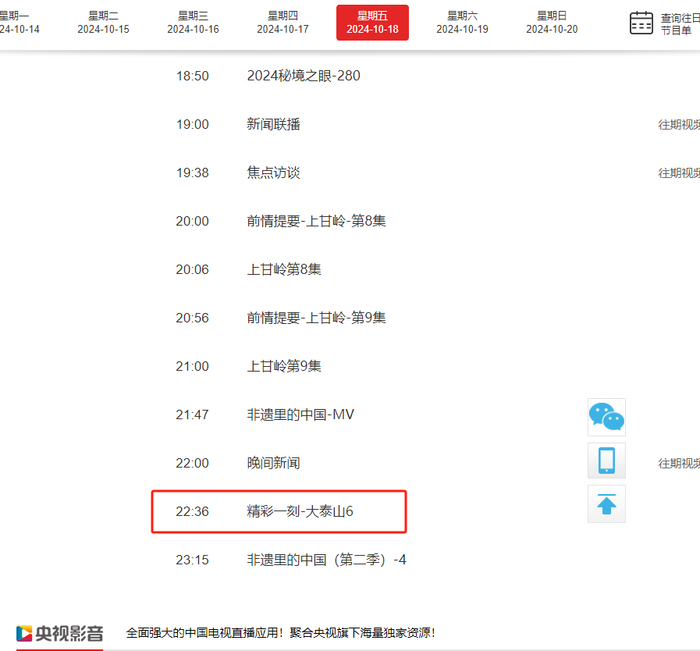The width and height of the screenshot is (700, 651).
Task: Open 往期视频 link for 晚间新闻
Action: 678,464
